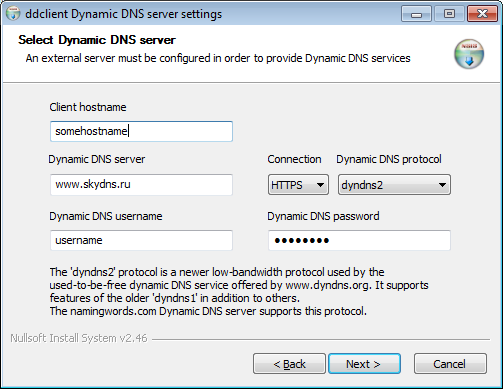Click the Nullsoft Install System version text
The width and height of the screenshot is (503, 389).
(x=79, y=338)
